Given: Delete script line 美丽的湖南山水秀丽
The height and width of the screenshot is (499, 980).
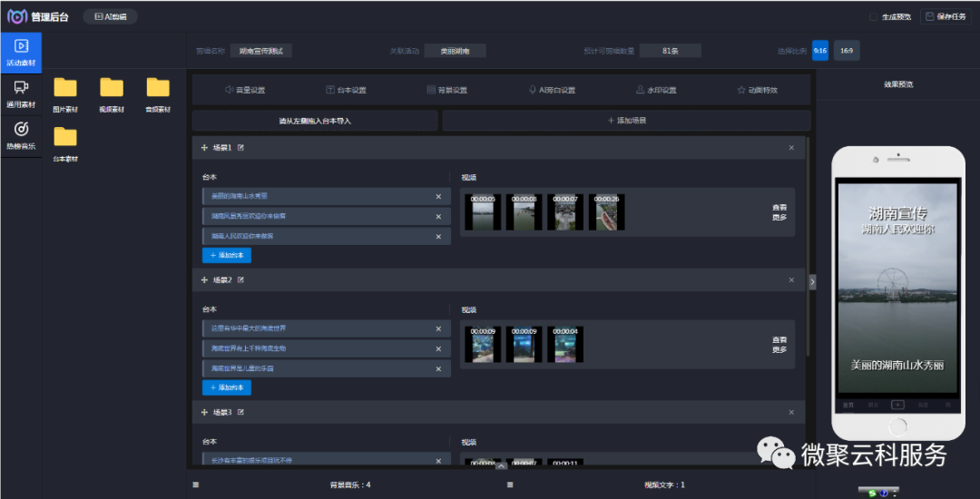Looking at the screenshot, I should point(438,197).
